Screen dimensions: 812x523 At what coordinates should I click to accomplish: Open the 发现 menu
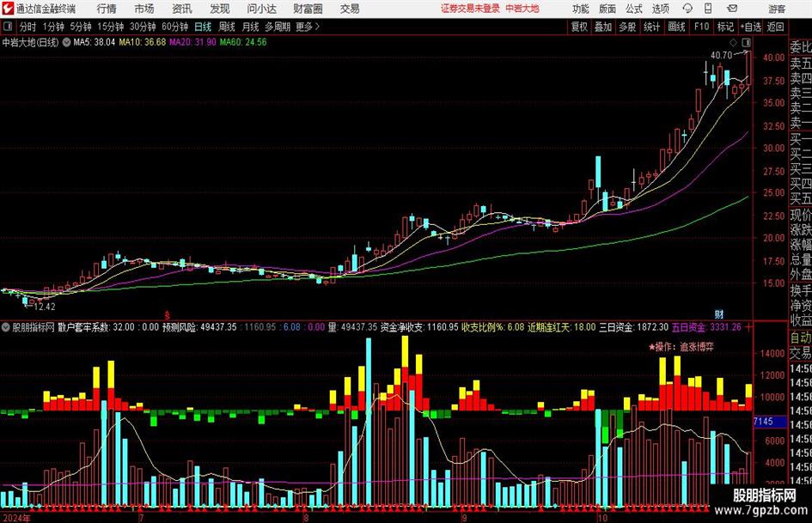point(220,9)
